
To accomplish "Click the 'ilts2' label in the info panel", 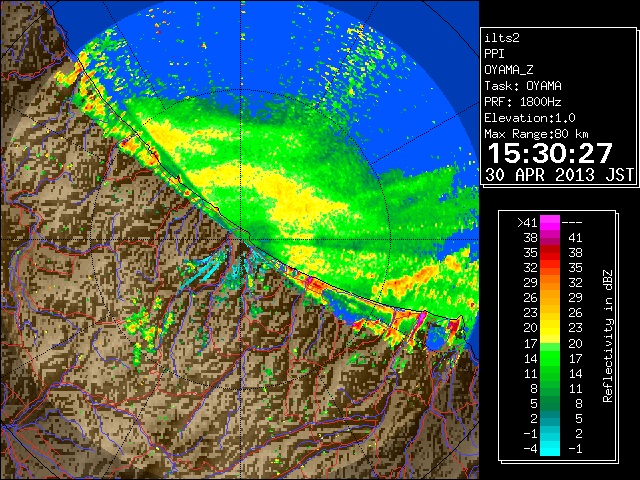I will click(502, 38).
